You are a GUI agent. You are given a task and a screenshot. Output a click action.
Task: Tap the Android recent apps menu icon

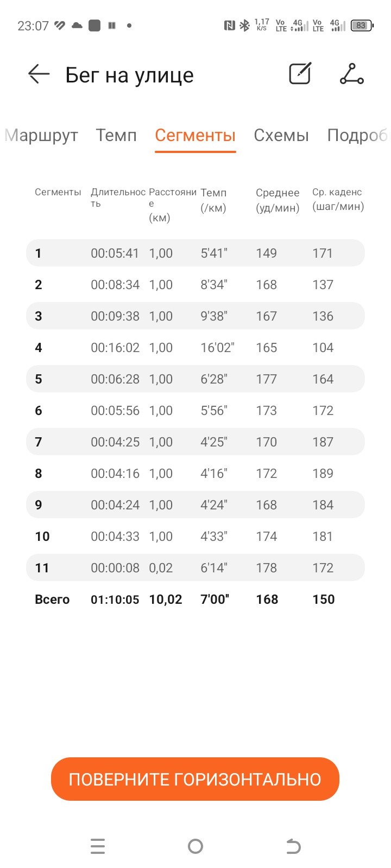click(98, 846)
